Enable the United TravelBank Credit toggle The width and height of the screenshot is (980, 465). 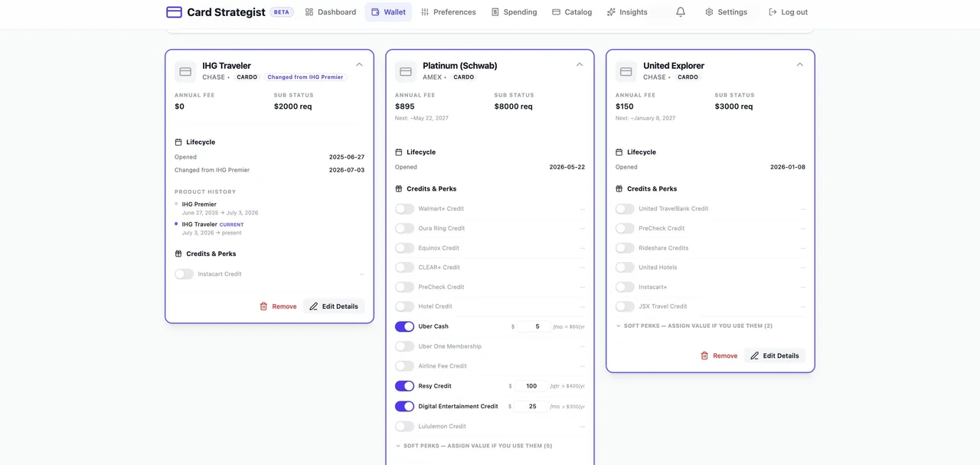click(x=626, y=209)
